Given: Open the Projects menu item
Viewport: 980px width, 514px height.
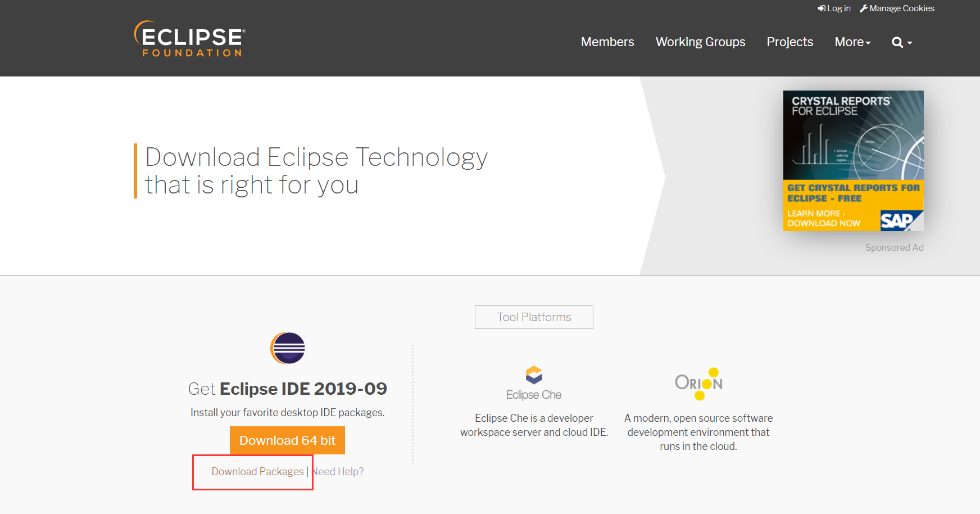Looking at the screenshot, I should 790,42.
